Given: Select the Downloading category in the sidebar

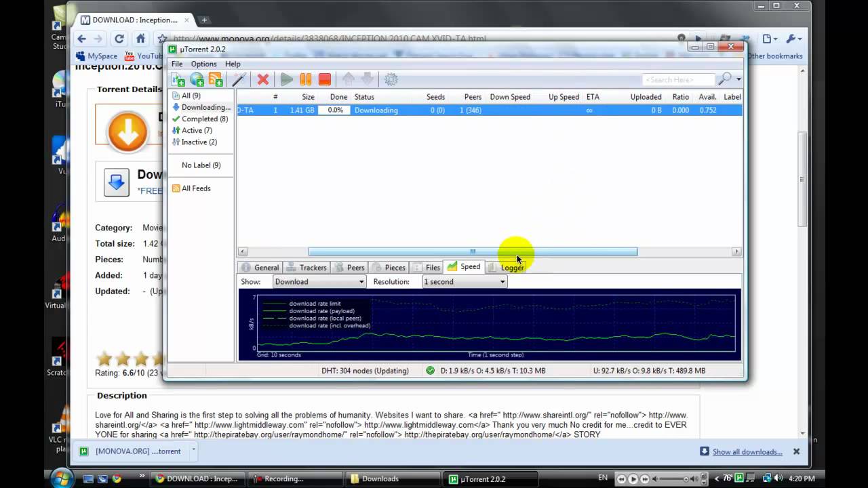Looking at the screenshot, I should (x=201, y=107).
